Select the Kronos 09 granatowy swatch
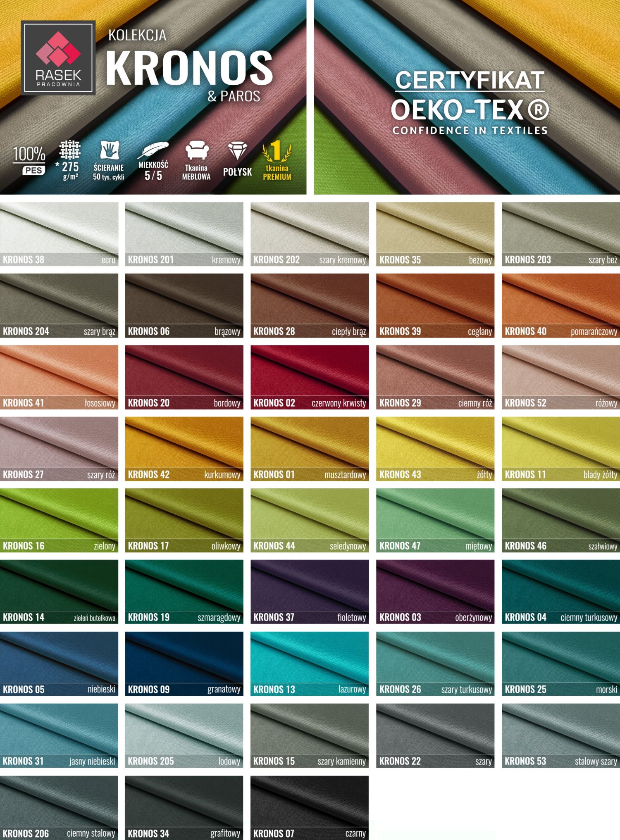This screenshot has height=840, width=620. [184, 664]
